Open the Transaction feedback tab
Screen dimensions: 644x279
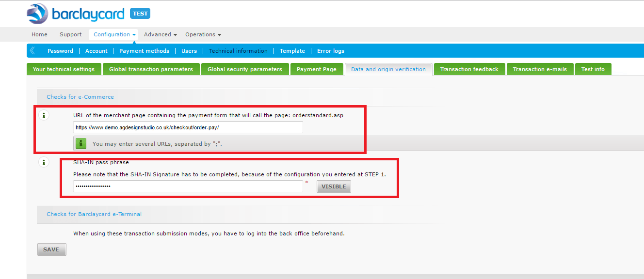[469, 69]
